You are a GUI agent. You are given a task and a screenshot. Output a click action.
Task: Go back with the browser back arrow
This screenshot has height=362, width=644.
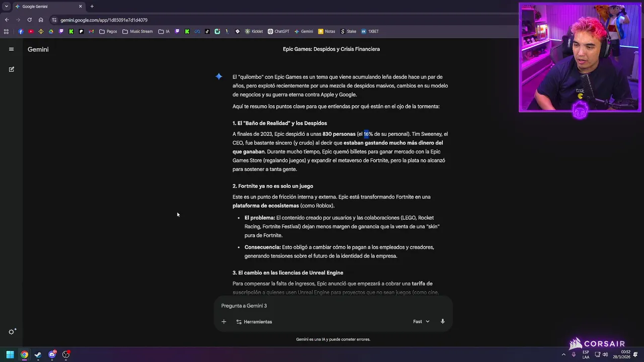click(7, 20)
